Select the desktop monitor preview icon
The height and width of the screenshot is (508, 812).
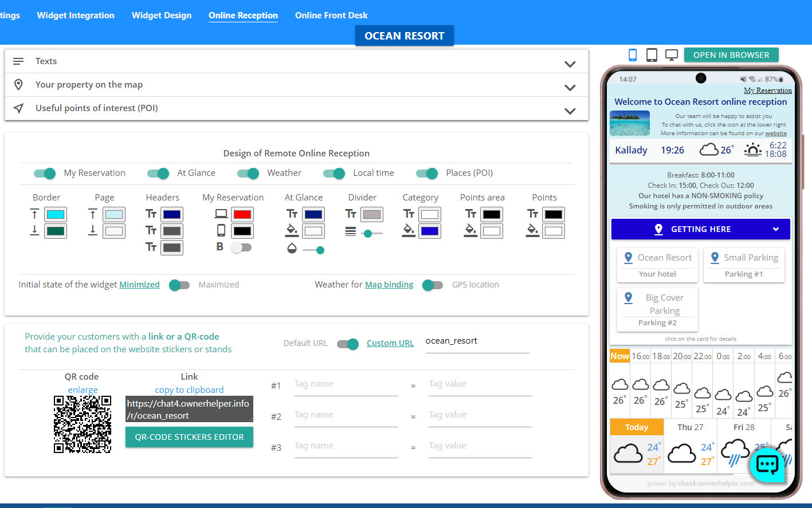tap(671, 55)
